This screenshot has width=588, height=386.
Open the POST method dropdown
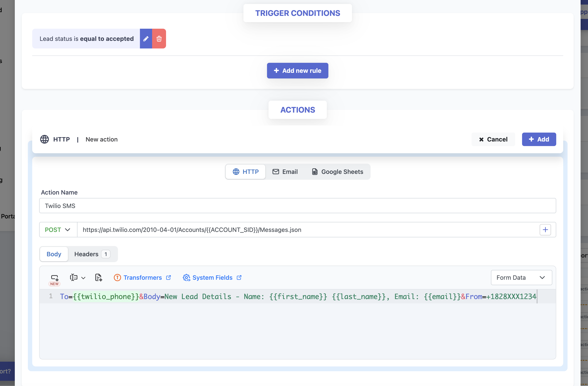[x=58, y=230]
